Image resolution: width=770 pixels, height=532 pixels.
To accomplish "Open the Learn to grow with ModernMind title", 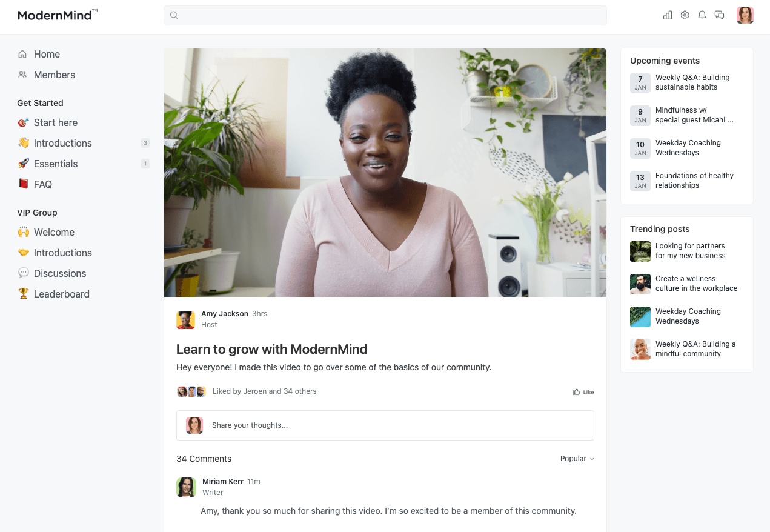I will pos(272,349).
